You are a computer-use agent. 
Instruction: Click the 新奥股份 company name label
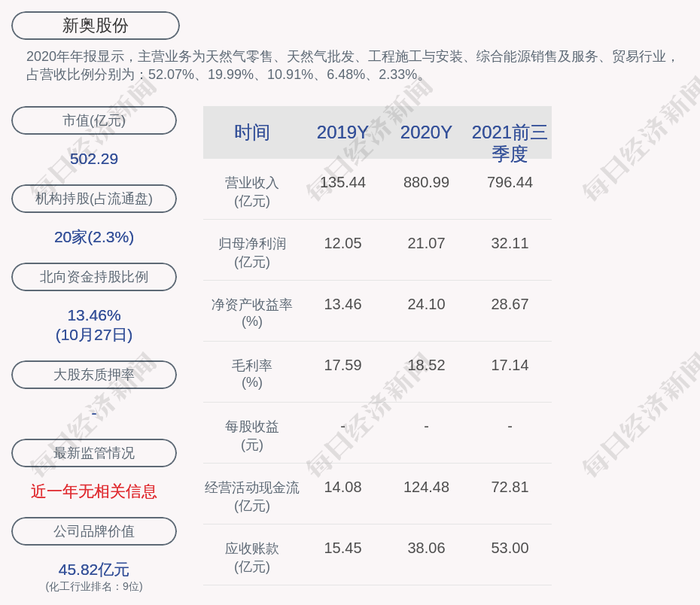click(x=95, y=26)
